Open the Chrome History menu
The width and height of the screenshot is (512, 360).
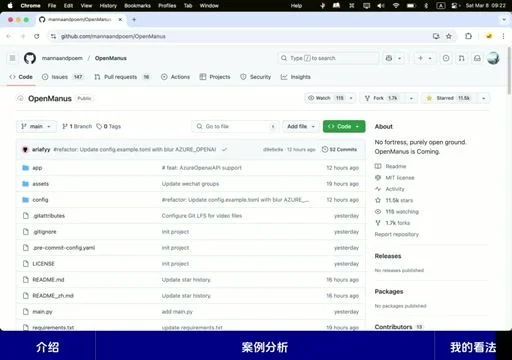(108, 6)
